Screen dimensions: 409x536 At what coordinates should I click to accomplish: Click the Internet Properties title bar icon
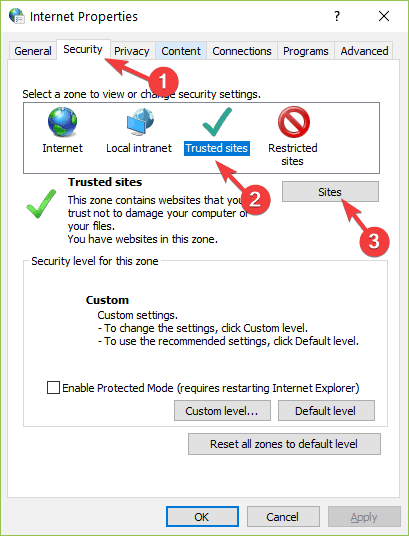point(16,16)
